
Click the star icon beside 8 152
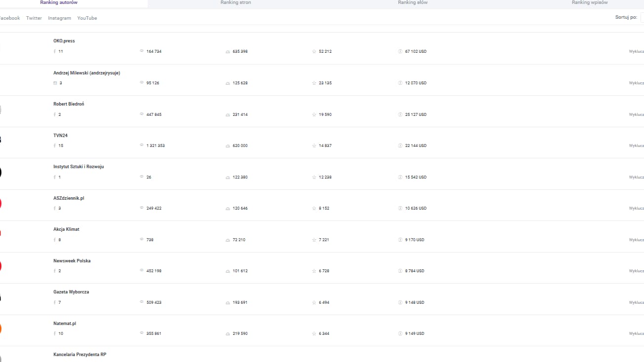tap(314, 208)
